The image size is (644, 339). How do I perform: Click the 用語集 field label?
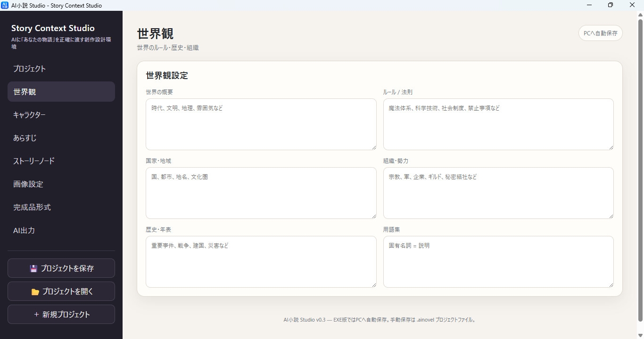click(391, 230)
